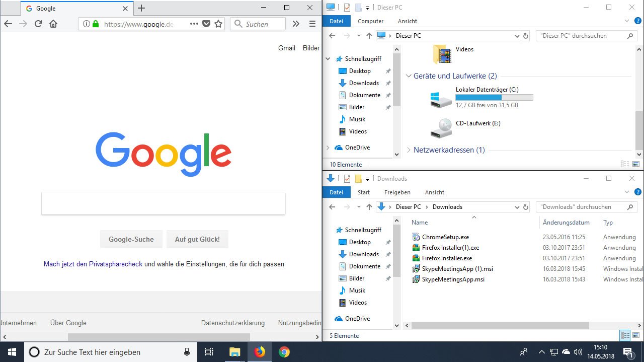Bookmark this page with the star icon
644x362 pixels.
click(x=218, y=24)
